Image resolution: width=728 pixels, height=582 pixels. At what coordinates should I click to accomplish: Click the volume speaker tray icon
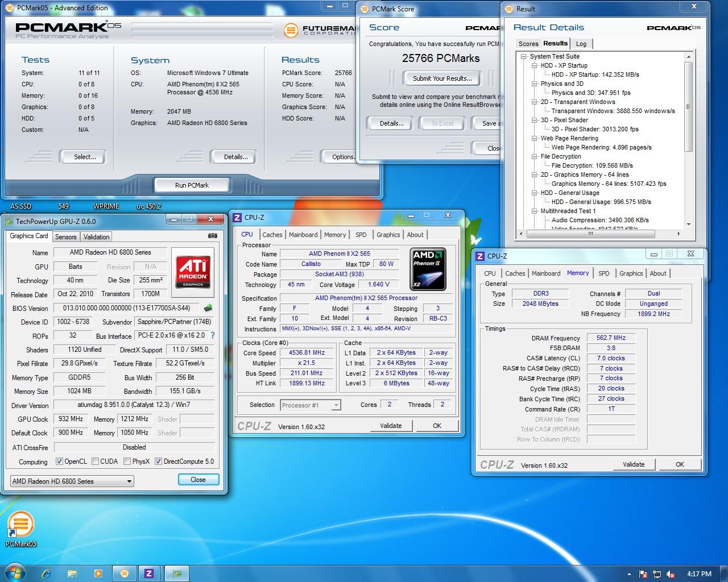[671, 574]
